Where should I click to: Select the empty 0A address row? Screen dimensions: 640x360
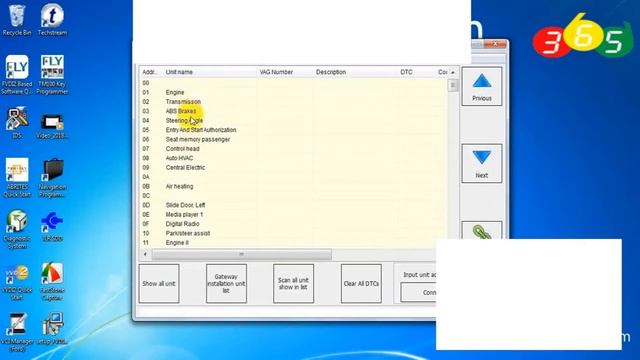coord(293,177)
